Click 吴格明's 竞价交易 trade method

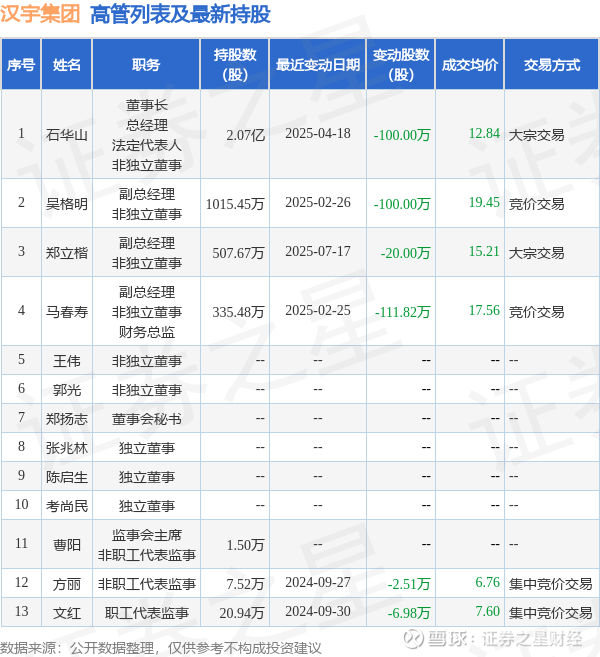536,204
